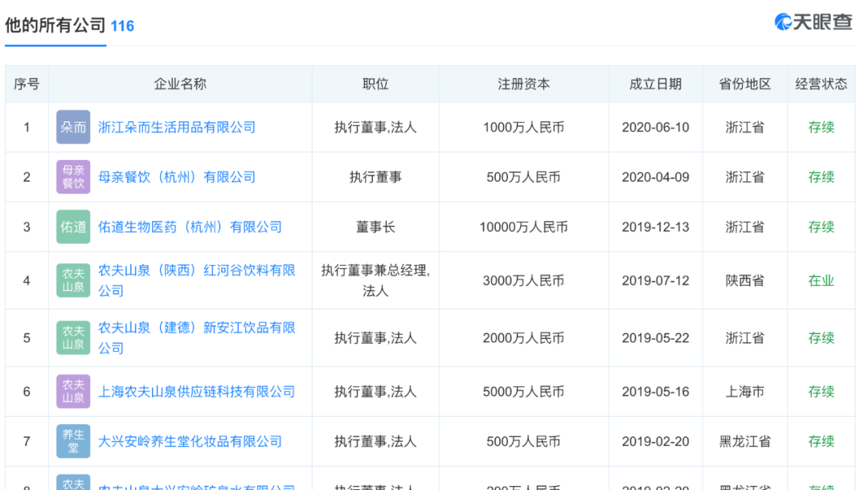868x490 pixels.
Task: Click the 佑道 company logo icon
Action: click(x=73, y=227)
